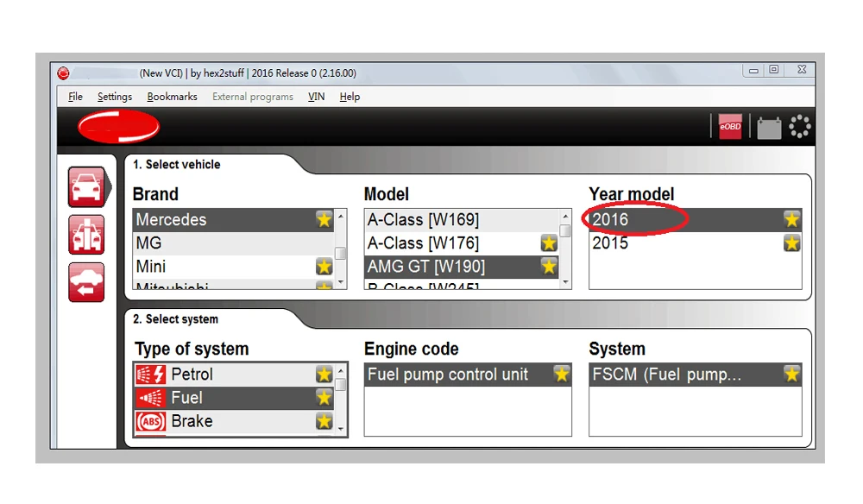Click the red logo in header

tap(118, 127)
